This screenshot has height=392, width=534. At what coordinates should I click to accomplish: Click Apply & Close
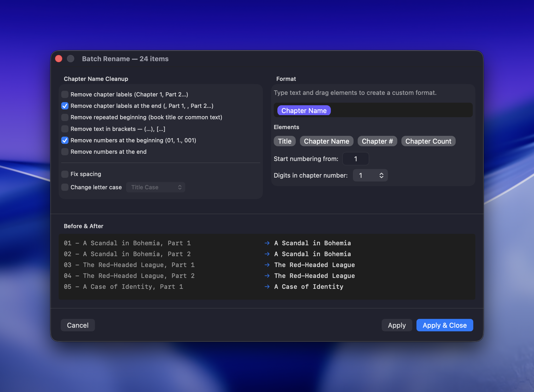click(444, 325)
